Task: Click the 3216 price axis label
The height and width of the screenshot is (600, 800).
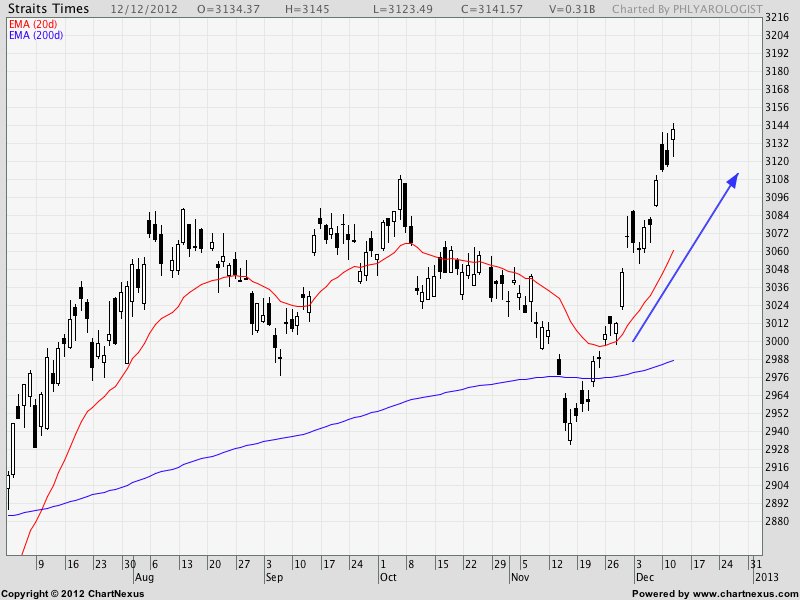Action: click(776, 18)
